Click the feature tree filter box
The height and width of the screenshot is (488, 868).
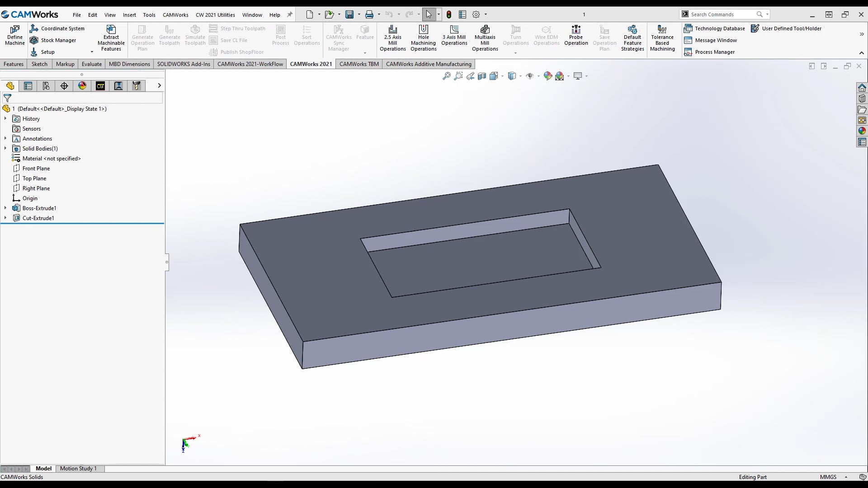82,98
